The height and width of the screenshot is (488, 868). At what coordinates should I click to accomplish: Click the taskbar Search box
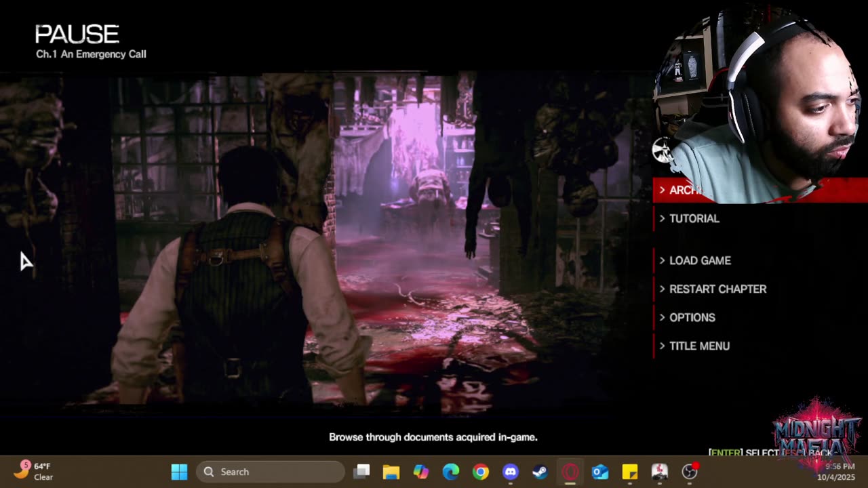(271, 472)
